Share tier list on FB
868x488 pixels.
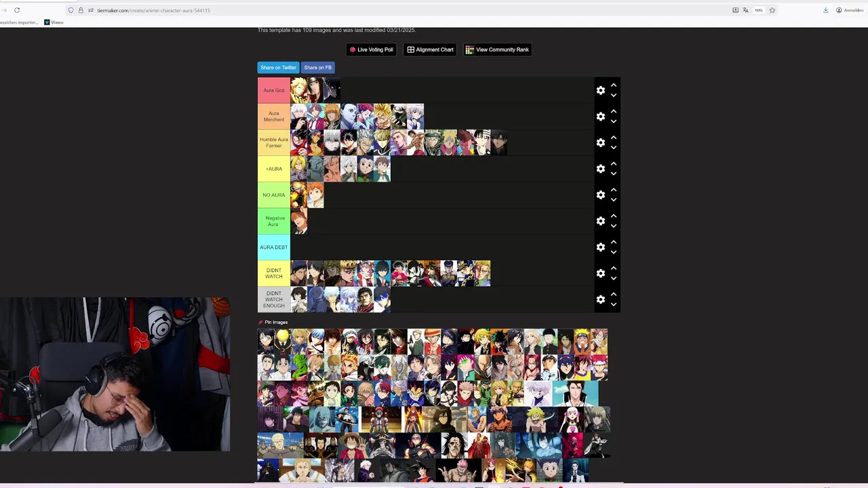click(317, 68)
